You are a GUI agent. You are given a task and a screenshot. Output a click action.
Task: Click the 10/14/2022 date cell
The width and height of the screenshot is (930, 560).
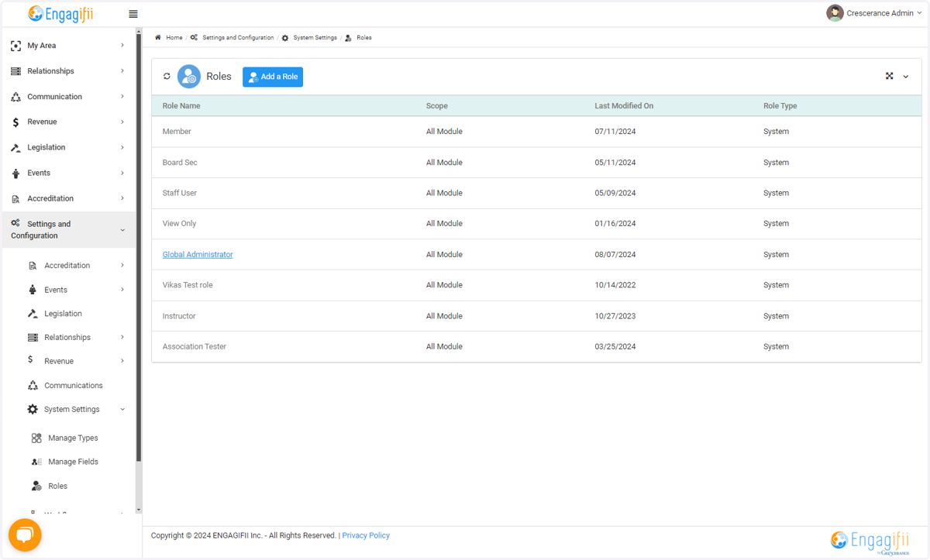pyautogui.click(x=615, y=285)
